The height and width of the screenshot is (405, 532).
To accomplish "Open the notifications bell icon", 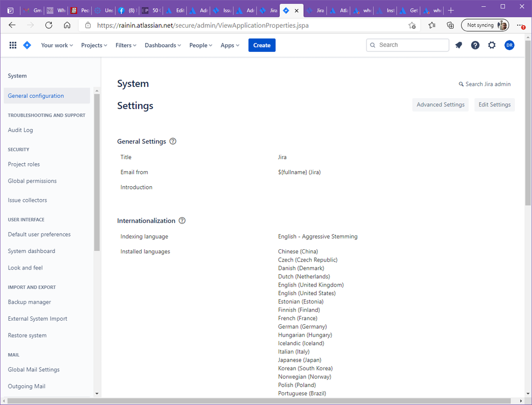I will pos(459,45).
